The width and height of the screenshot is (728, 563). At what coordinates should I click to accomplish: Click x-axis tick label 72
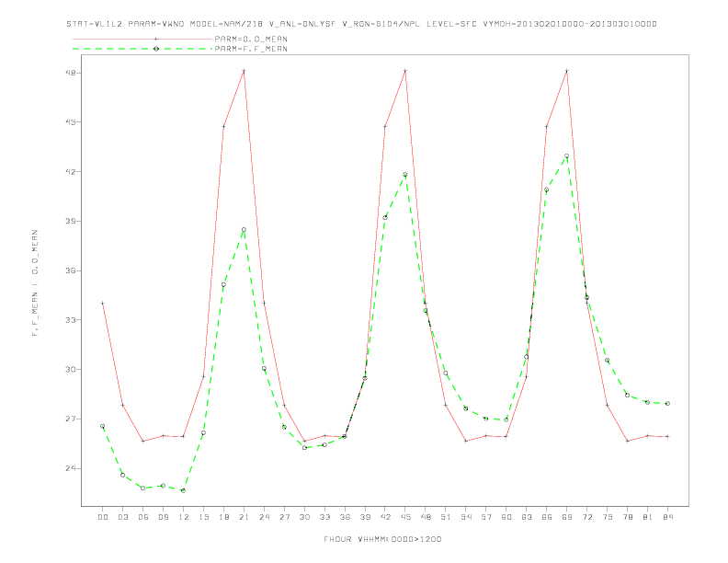[586, 517]
